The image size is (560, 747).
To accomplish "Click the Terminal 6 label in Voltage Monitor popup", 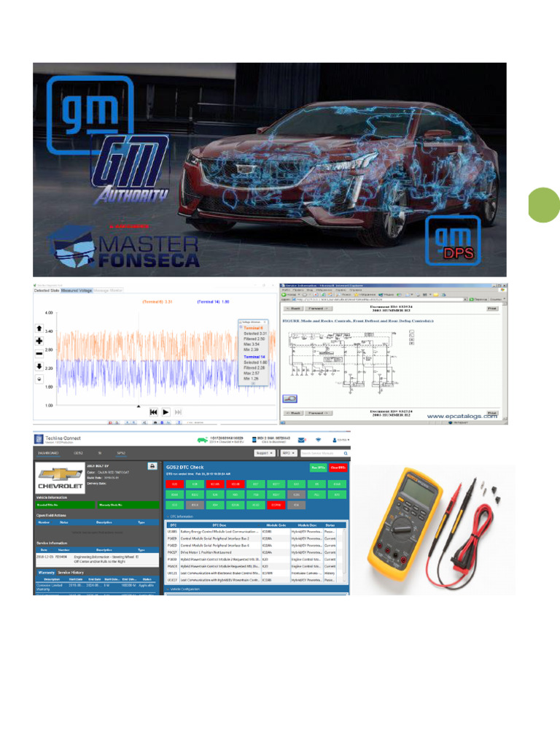I will 253,328.
